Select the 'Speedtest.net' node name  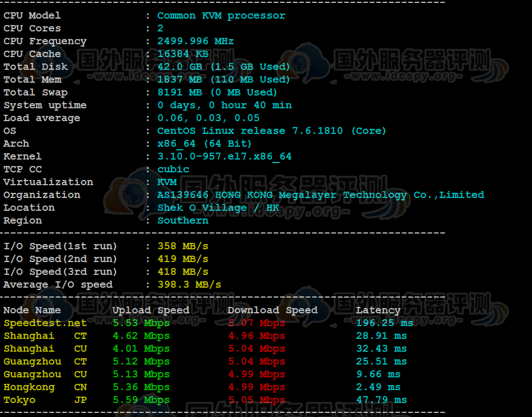click(x=45, y=323)
